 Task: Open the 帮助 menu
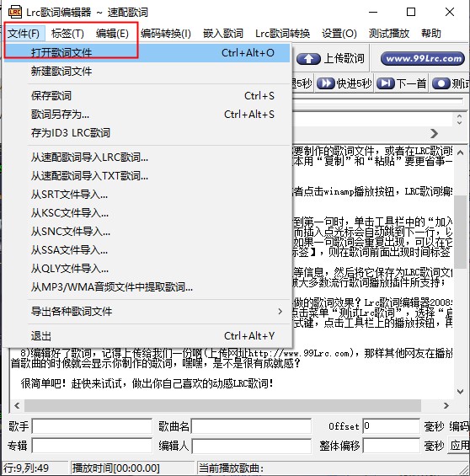[431, 34]
